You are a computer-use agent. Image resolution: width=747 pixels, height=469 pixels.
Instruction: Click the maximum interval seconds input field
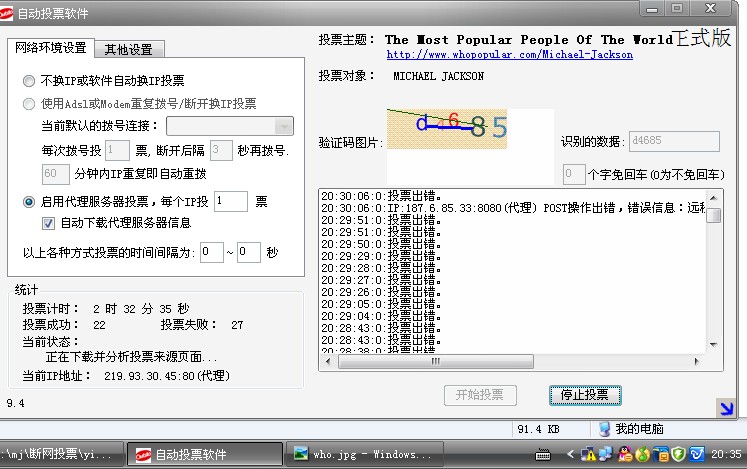pyautogui.click(x=249, y=252)
